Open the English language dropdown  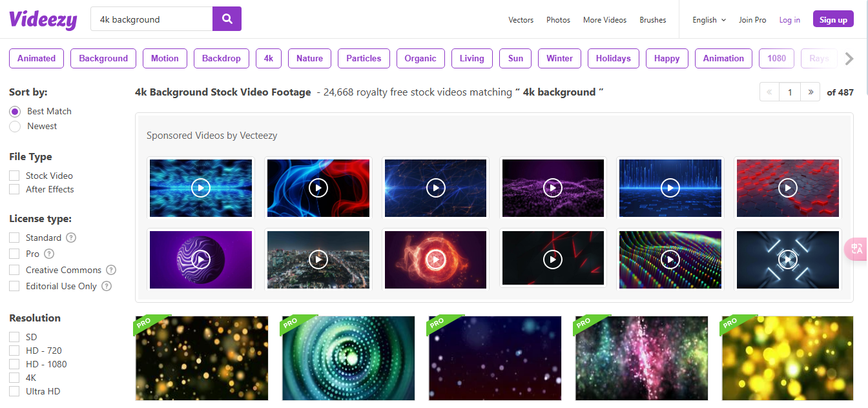709,20
